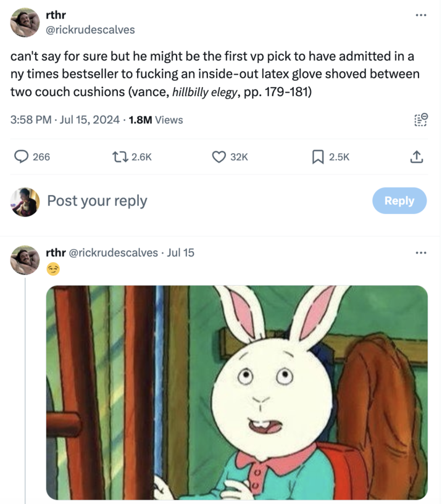
Task: Click the rthr display name on the reply tweet
Action: pyautogui.click(x=55, y=252)
